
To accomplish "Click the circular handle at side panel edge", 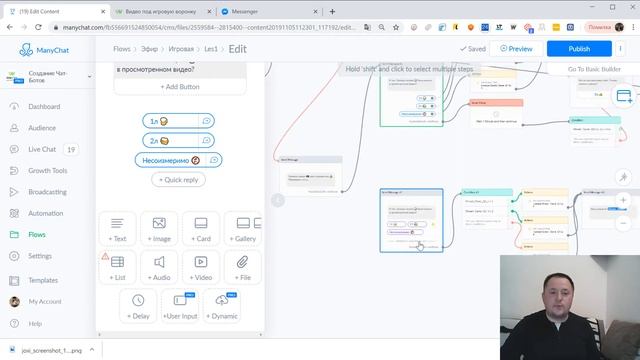I will (x=278, y=200).
